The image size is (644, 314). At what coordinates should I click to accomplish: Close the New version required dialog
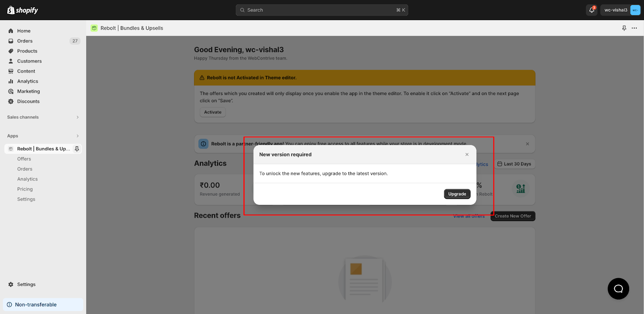pos(467,155)
